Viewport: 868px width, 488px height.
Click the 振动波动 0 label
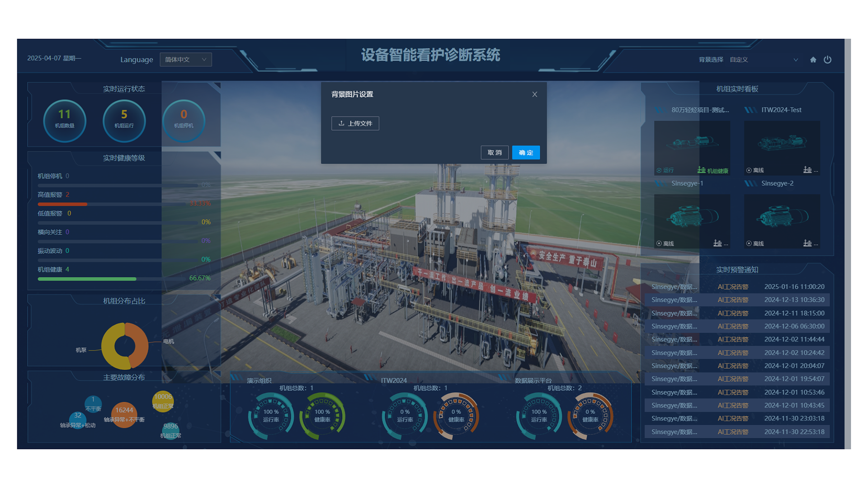click(53, 251)
